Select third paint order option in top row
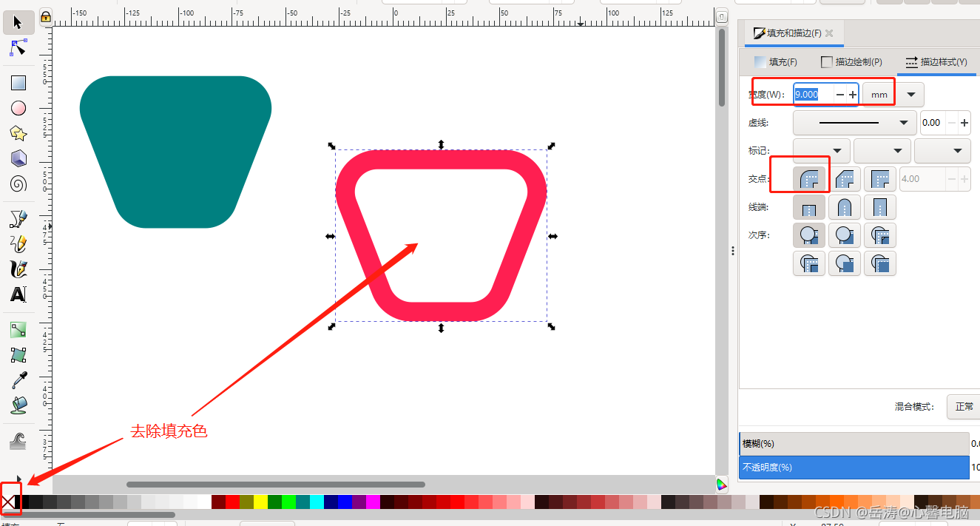980x526 pixels. pyautogui.click(x=880, y=235)
